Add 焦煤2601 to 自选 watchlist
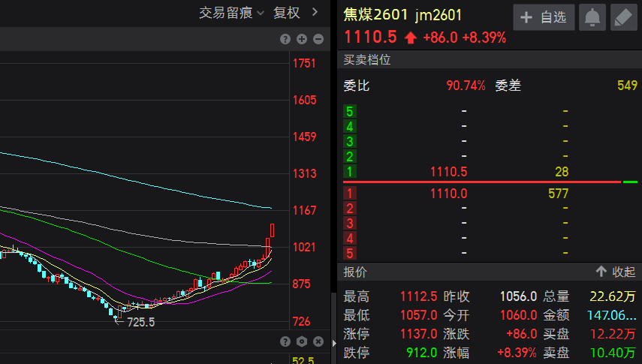Screen dimensions: 642x364 (544, 17)
